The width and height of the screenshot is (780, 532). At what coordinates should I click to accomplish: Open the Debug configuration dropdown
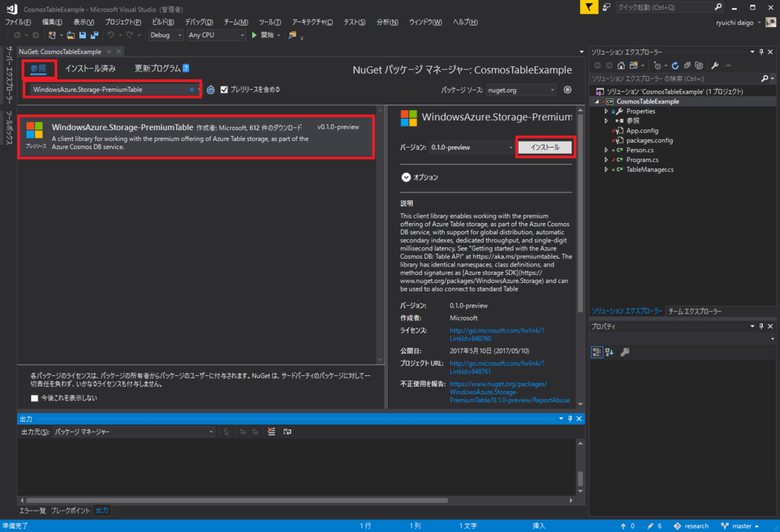[166, 35]
